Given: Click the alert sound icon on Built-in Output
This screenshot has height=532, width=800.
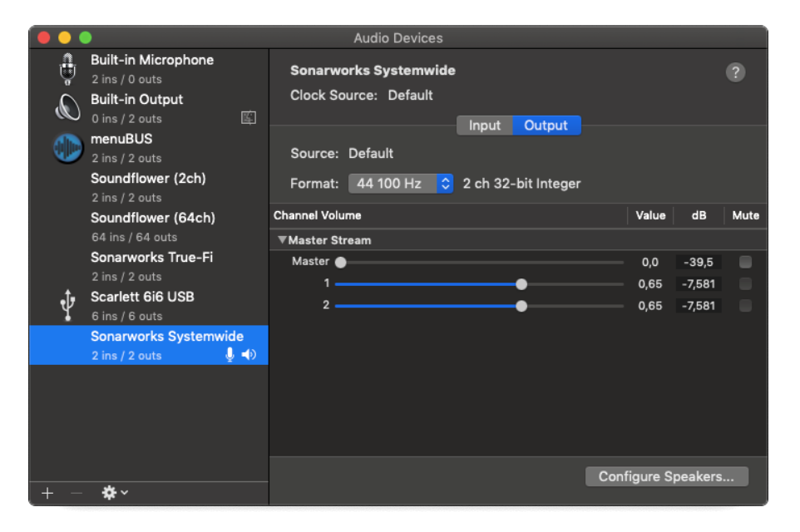Looking at the screenshot, I should (x=249, y=118).
